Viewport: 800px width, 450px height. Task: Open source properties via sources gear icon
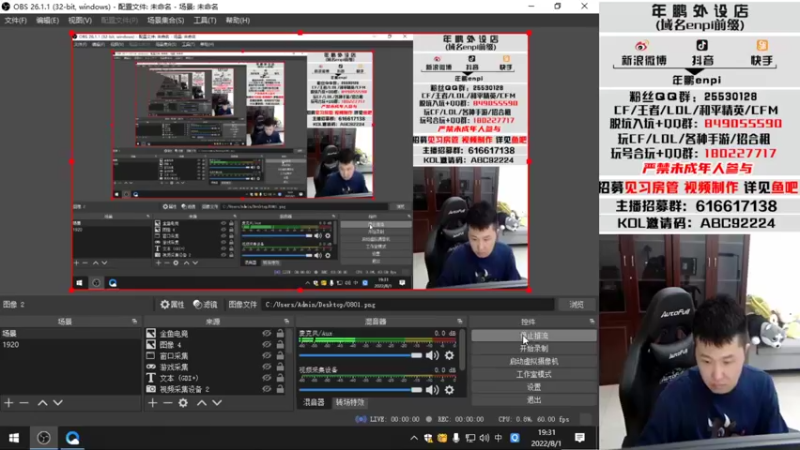click(x=183, y=403)
